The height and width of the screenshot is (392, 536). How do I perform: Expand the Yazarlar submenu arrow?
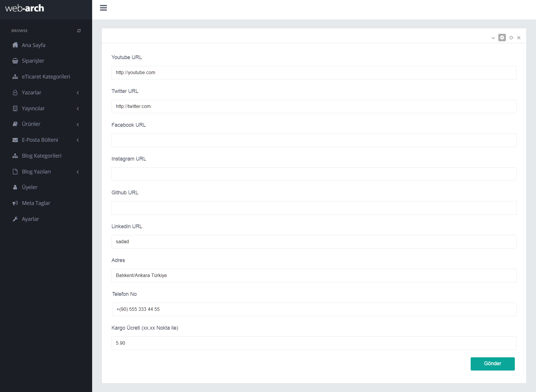78,93
